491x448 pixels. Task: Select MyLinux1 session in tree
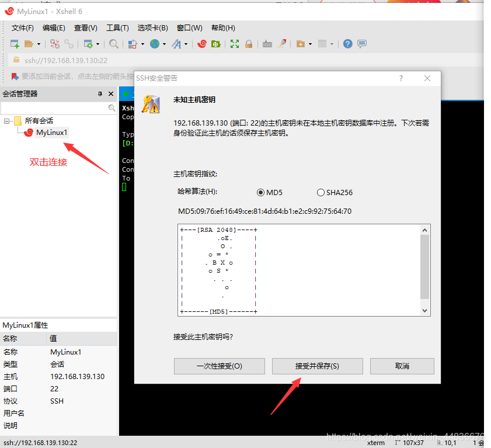(51, 133)
